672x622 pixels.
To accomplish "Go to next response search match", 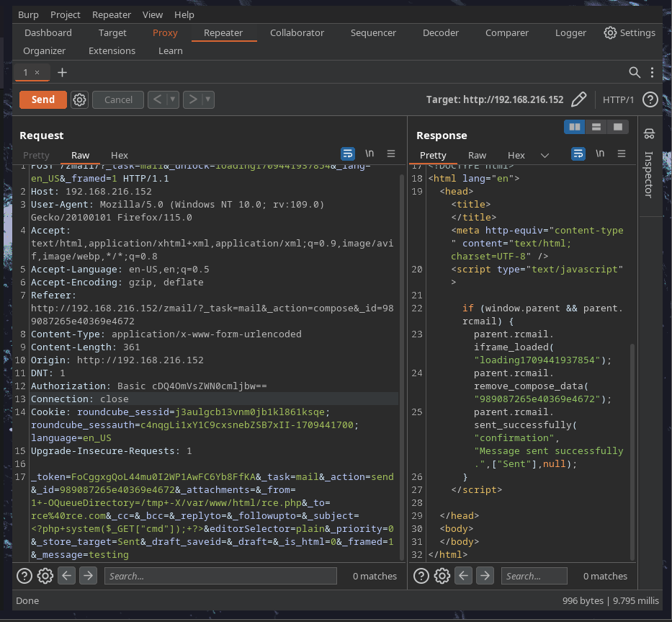I will click(x=485, y=576).
